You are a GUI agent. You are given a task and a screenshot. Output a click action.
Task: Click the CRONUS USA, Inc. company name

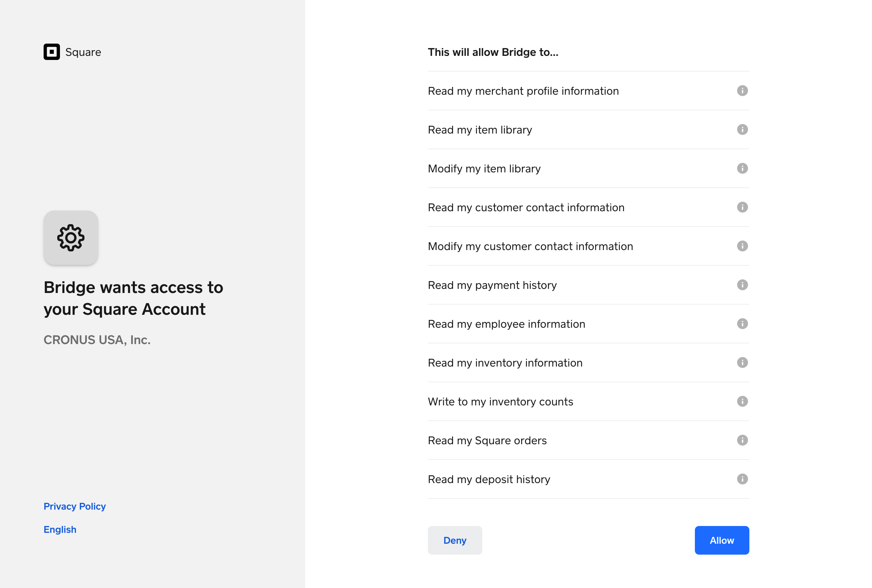coord(97,340)
